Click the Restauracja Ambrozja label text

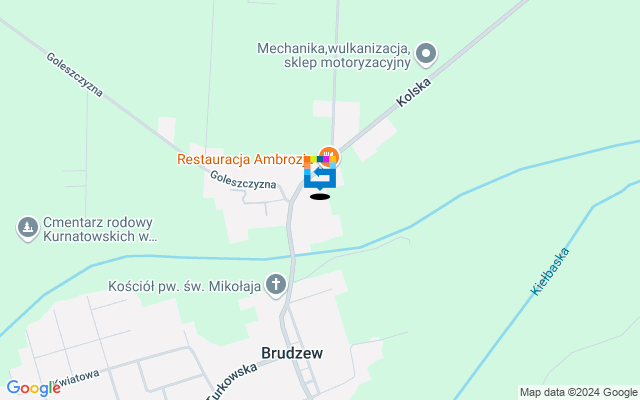242,159
